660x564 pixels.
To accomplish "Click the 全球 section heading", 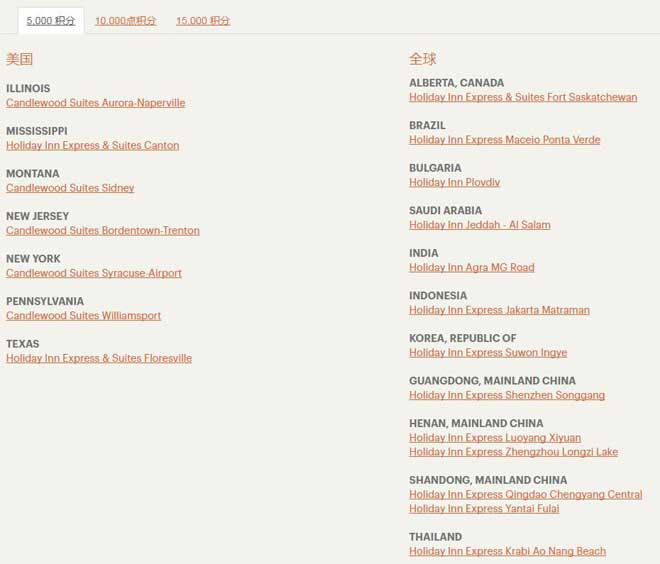I will tap(423, 59).
